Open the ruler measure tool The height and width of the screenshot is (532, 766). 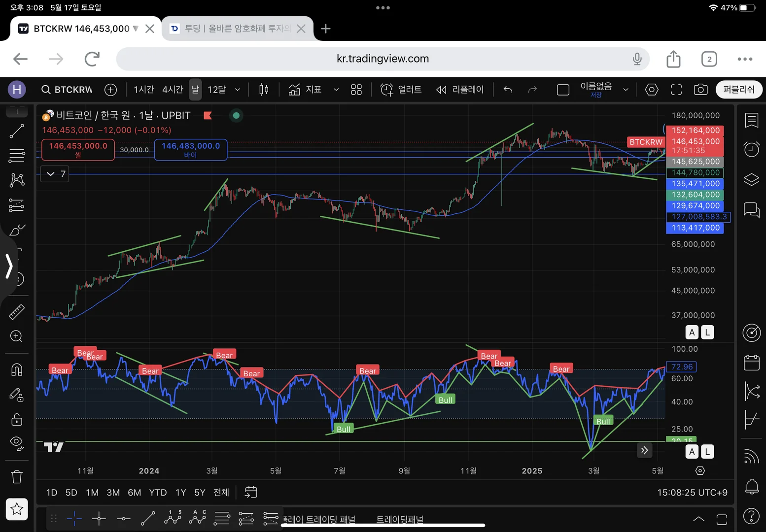[x=17, y=312]
